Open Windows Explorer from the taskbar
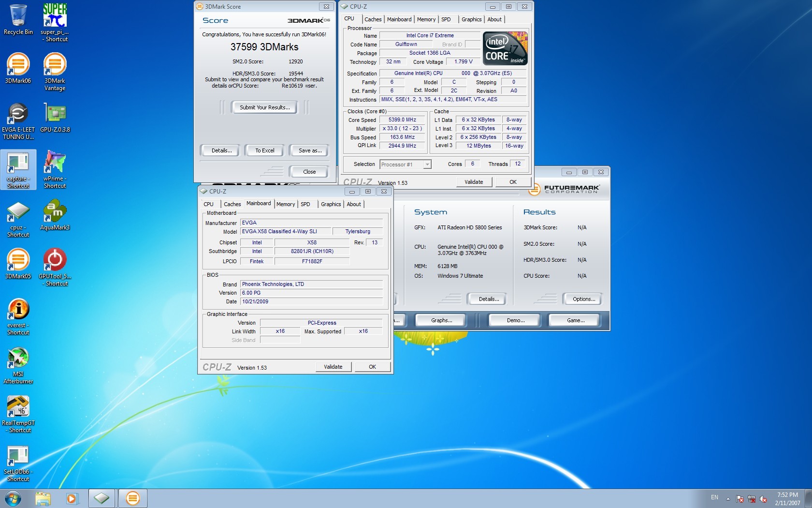The width and height of the screenshot is (812, 508). coord(43,498)
